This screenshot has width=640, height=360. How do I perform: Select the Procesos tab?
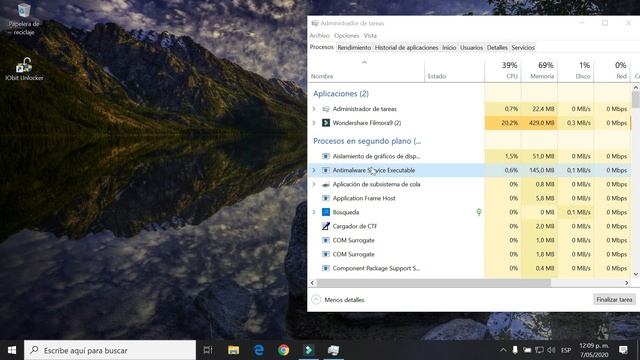(x=322, y=47)
